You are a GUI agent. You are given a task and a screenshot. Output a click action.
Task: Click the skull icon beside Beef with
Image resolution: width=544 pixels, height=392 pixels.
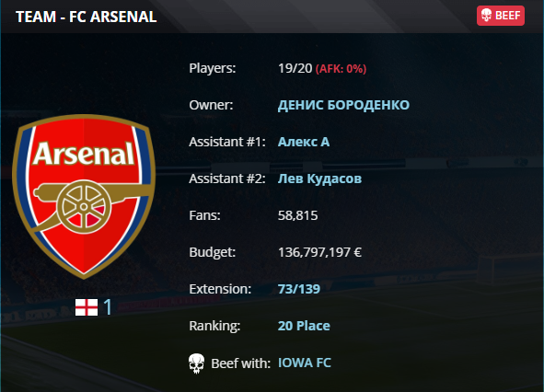(x=196, y=363)
